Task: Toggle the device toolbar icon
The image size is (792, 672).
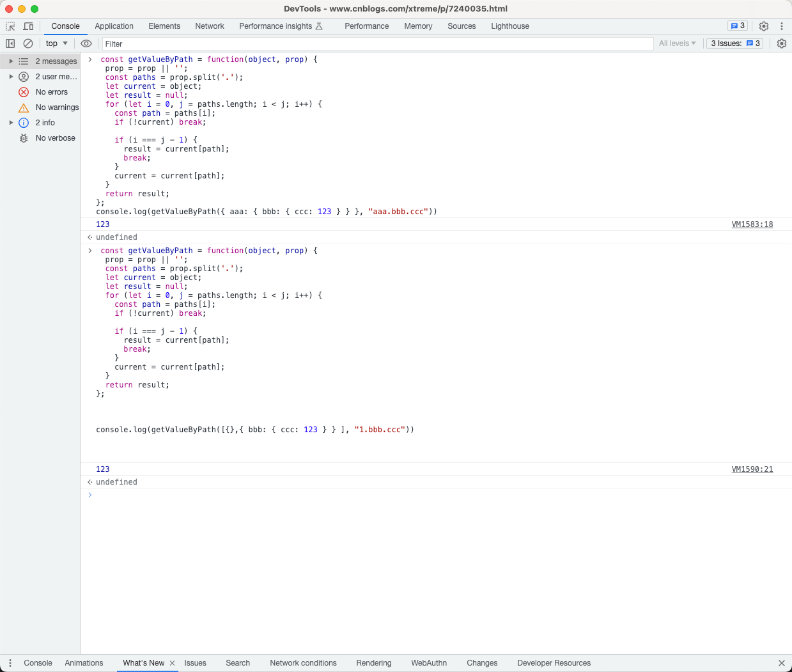Action: 28,26
